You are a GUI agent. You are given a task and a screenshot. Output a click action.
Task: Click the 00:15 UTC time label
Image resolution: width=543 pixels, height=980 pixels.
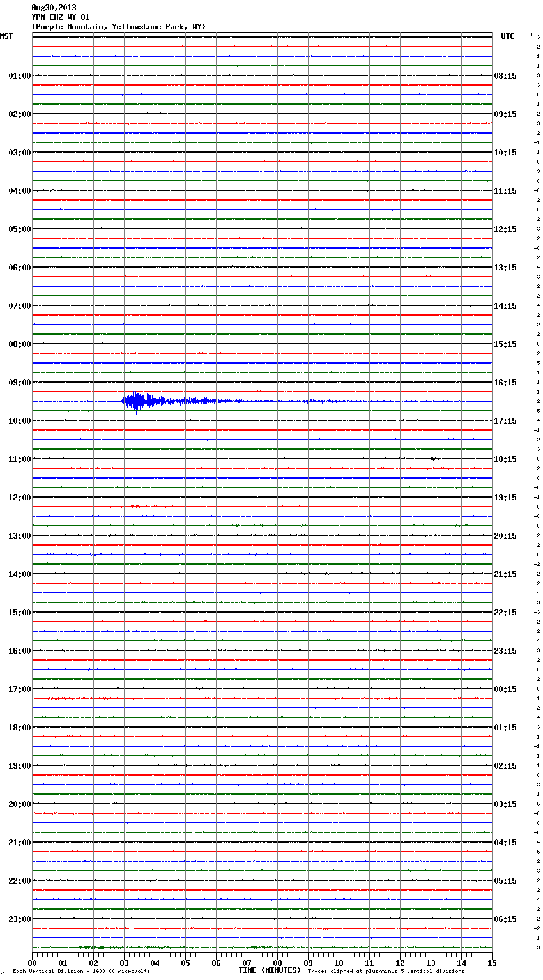[505, 689]
